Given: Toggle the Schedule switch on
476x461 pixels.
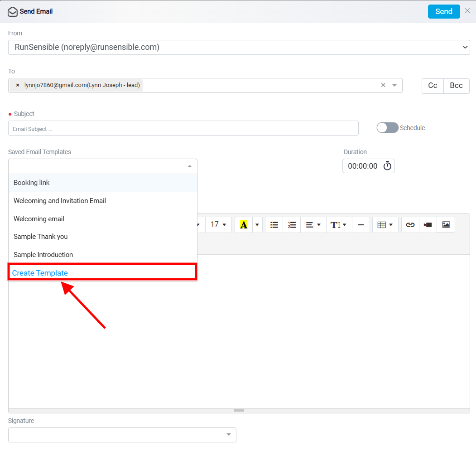Looking at the screenshot, I should click(x=387, y=128).
